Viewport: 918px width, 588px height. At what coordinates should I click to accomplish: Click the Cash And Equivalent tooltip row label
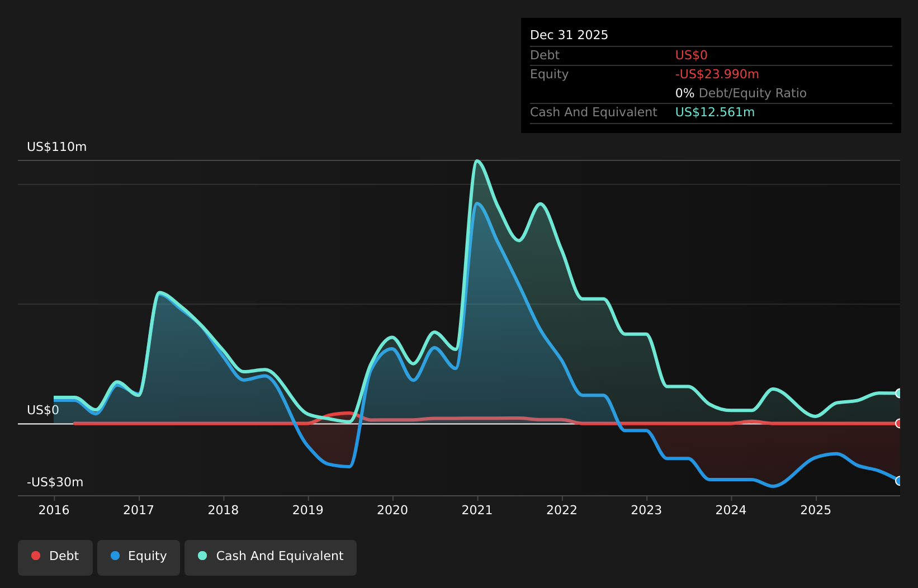pos(594,112)
